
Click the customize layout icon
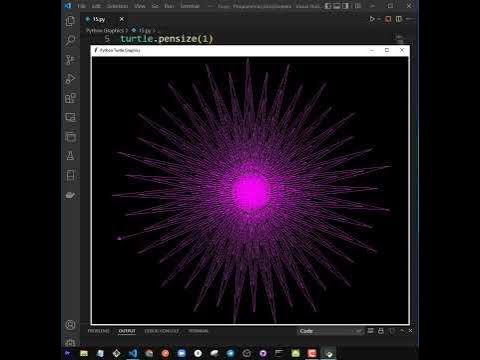tap(358, 6)
